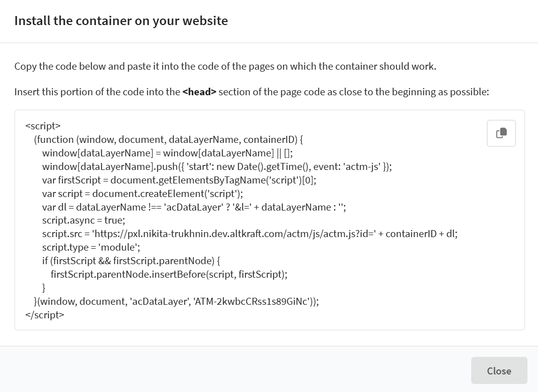This screenshot has height=392, width=538.
Task: Click the bold <head> word in the instructions
Action: tap(199, 92)
